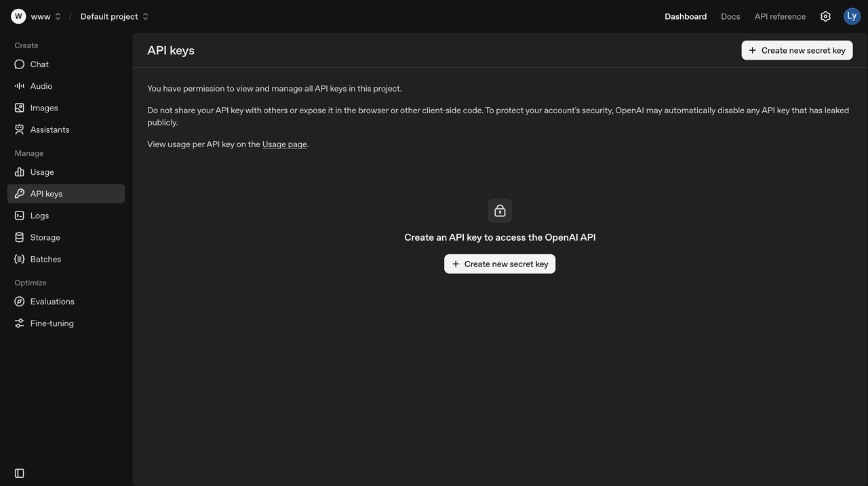Click the Assistants robot icon
The image size is (868, 486).
(20, 129)
